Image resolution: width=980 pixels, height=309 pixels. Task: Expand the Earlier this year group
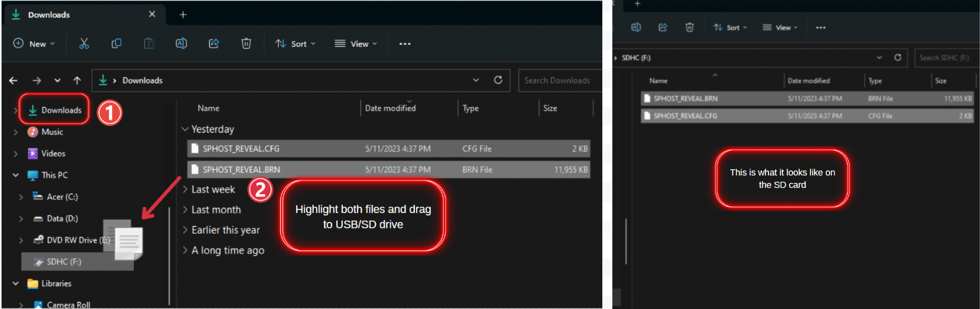185,230
